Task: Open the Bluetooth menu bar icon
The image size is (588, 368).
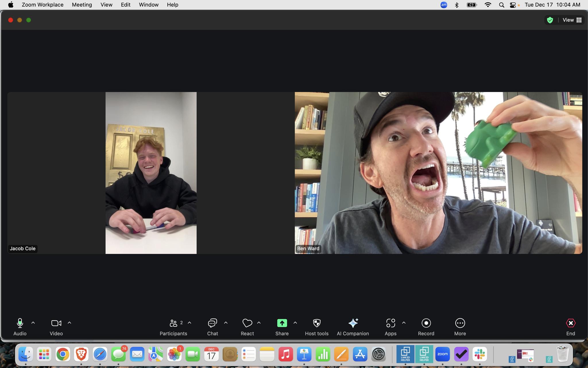Action: pyautogui.click(x=457, y=5)
